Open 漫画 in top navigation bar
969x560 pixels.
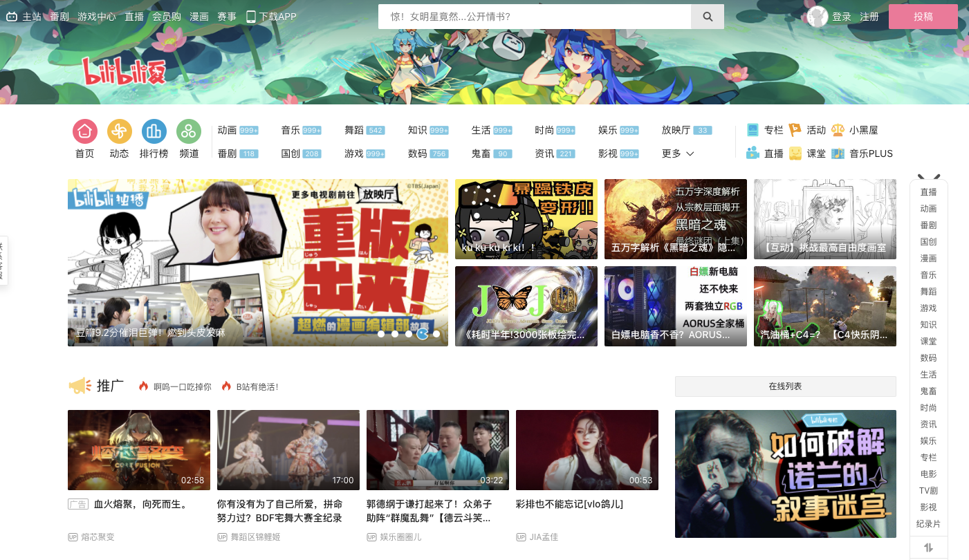coord(199,17)
